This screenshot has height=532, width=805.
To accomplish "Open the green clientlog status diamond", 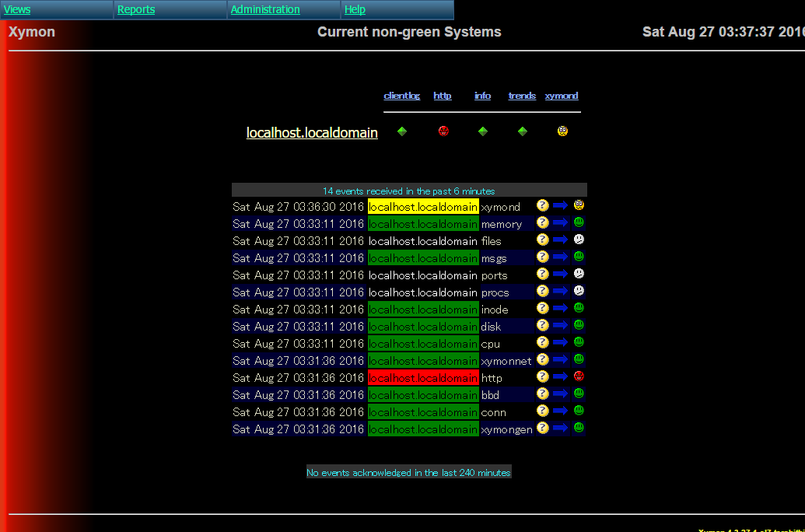I will (x=402, y=131).
